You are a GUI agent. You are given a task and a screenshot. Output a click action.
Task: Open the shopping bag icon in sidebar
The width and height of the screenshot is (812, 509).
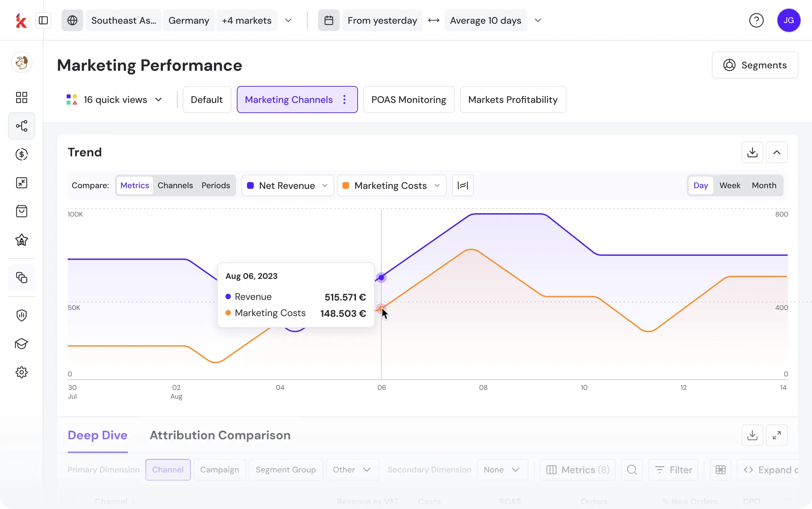[22, 211]
